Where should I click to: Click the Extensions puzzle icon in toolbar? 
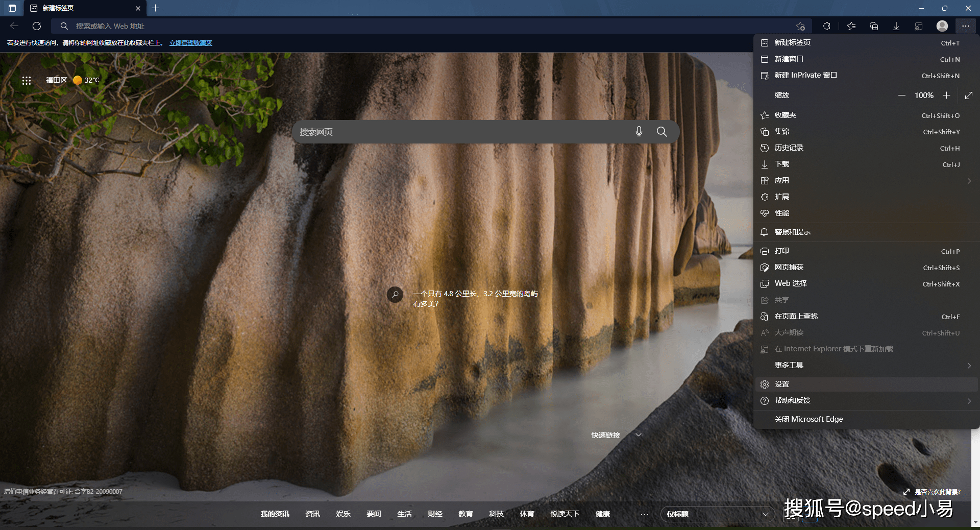(x=826, y=26)
